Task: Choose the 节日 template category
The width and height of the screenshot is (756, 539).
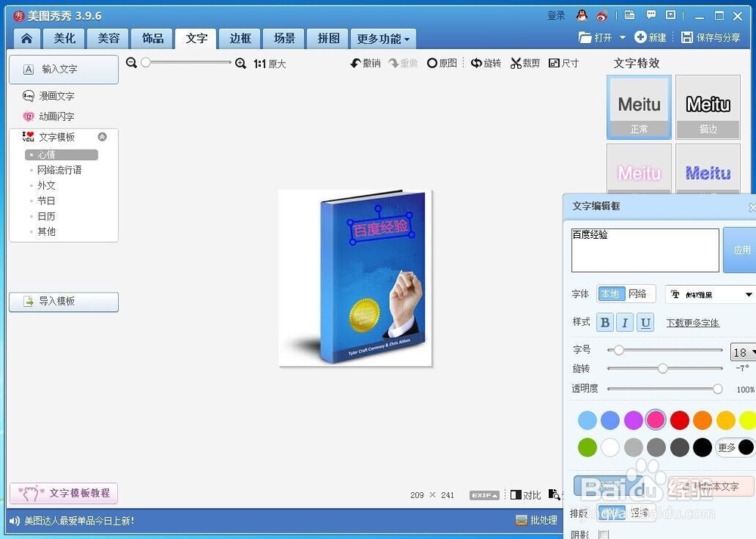Action: pos(46,201)
